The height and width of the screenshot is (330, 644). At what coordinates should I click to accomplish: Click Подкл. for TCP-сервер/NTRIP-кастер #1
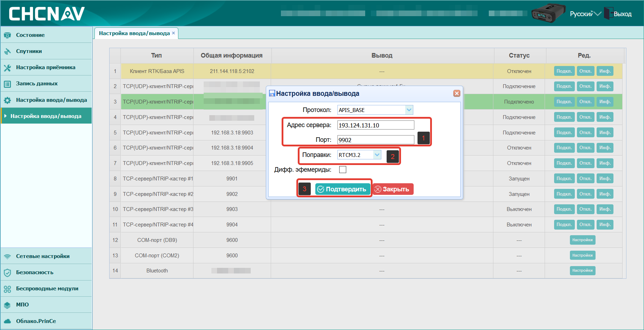click(564, 179)
